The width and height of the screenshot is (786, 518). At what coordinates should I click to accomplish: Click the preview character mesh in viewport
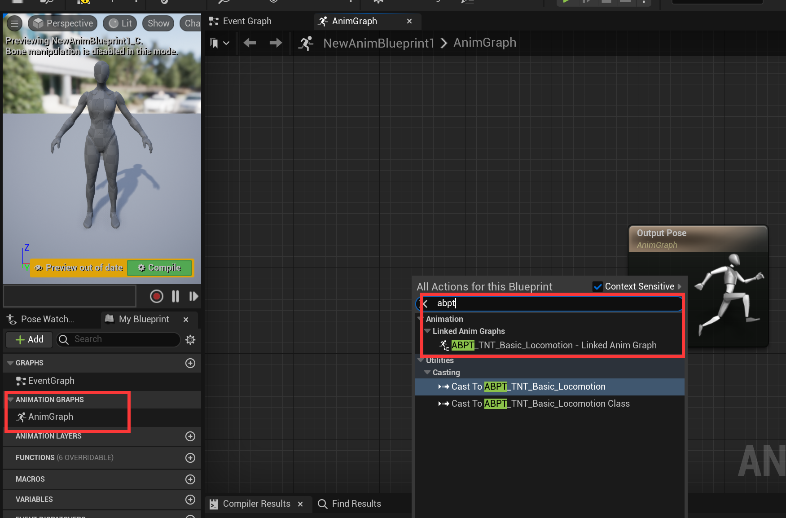102,145
